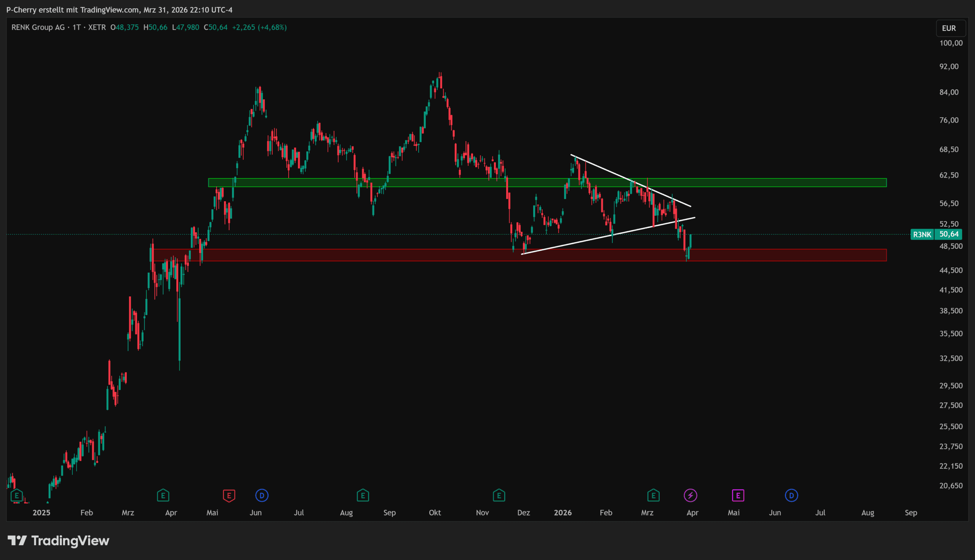Click the green earnings icon near Aug 2025

pyautogui.click(x=363, y=495)
